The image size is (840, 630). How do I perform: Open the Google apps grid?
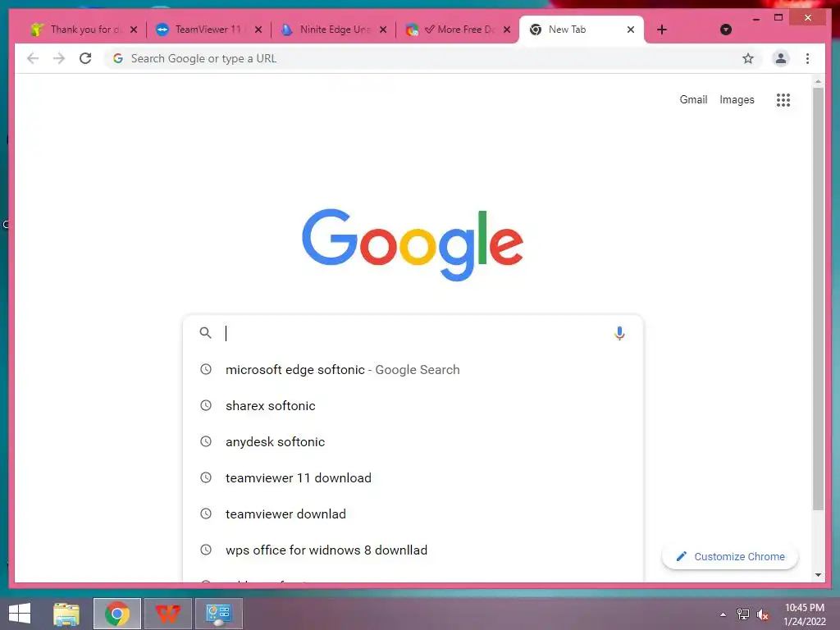pyautogui.click(x=783, y=99)
